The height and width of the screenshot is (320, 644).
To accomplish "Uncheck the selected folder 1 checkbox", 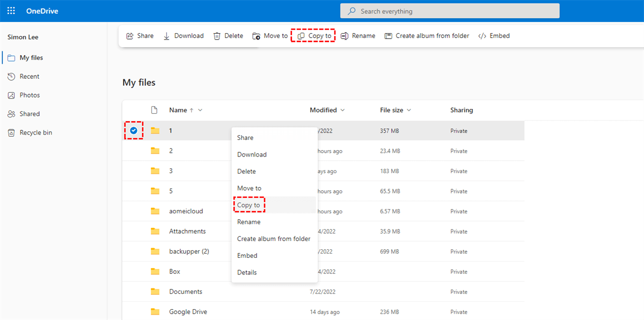I will 134,130.
